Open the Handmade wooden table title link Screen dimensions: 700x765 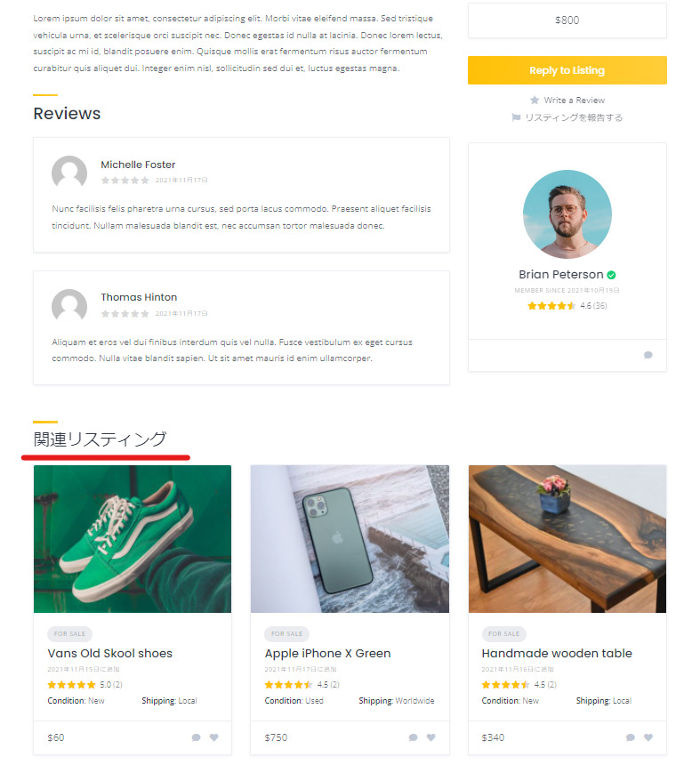(557, 653)
